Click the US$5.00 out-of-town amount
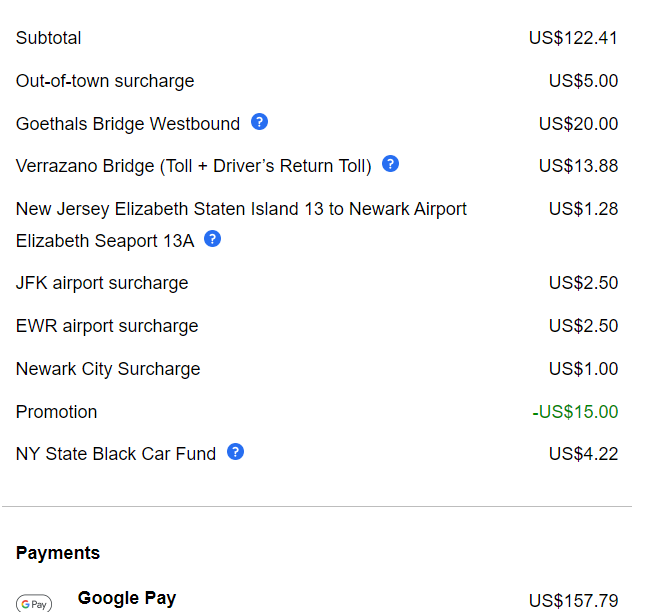Viewport: 653px width, 612px height. tap(583, 81)
